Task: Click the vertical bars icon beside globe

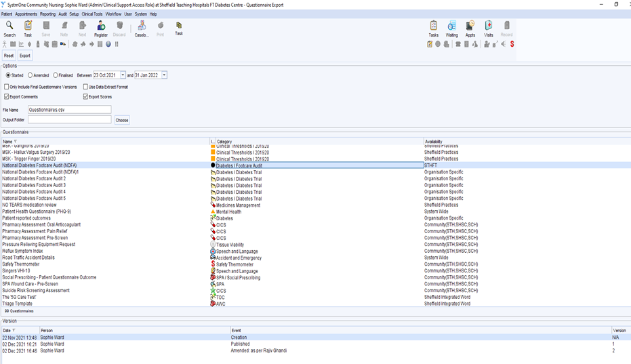Action: 100,44
